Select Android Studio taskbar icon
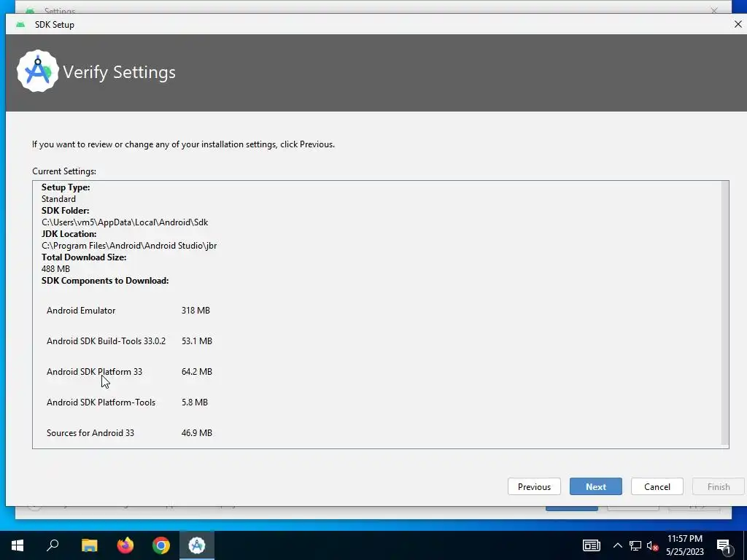The image size is (747, 560). (x=197, y=545)
